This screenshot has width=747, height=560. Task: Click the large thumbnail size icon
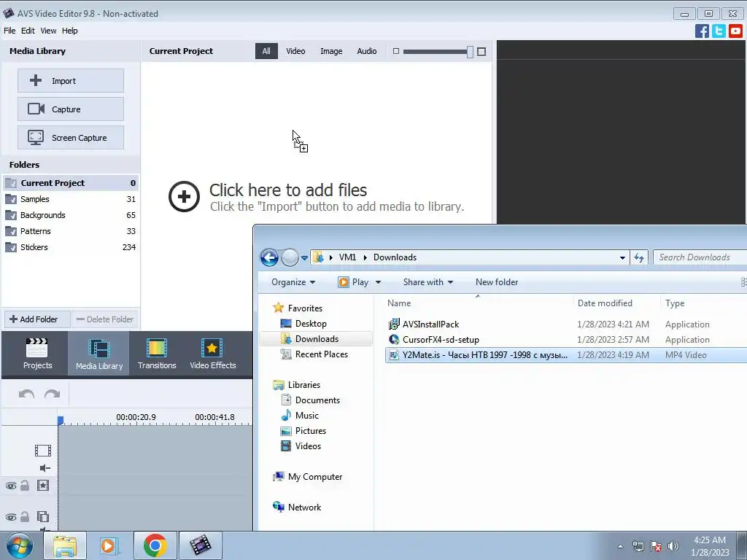point(481,51)
